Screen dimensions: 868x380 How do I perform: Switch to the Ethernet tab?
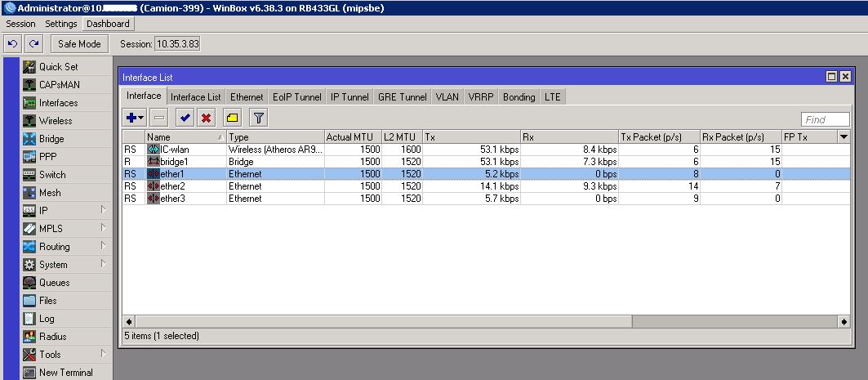pyautogui.click(x=247, y=97)
